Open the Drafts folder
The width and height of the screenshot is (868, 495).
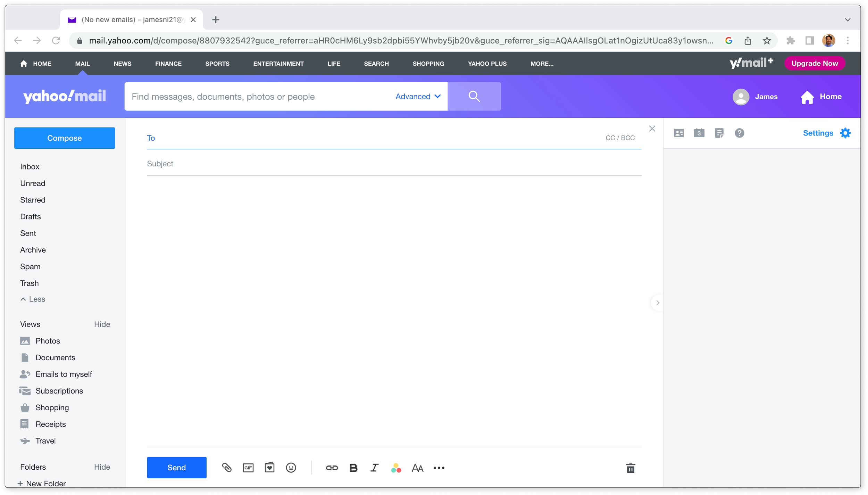(31, 216)
